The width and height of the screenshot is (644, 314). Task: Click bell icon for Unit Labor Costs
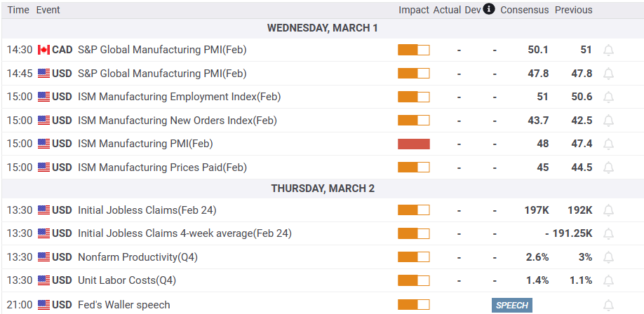[608, 280]
